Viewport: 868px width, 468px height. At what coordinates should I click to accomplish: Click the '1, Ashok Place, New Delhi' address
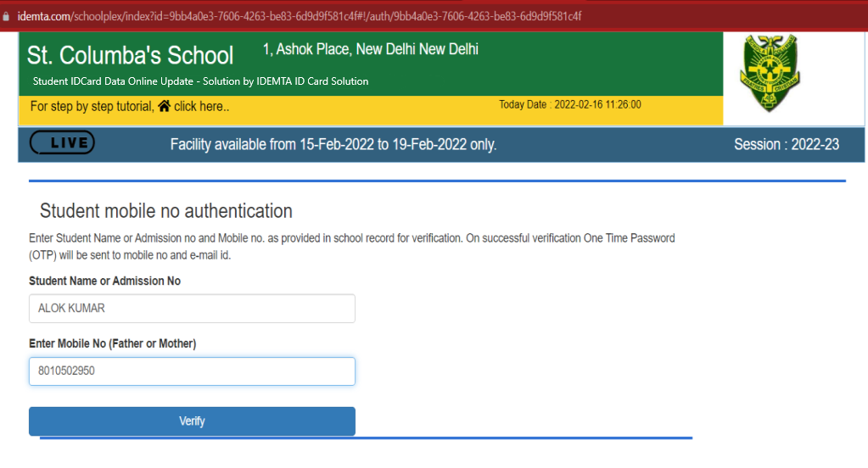pyautogui.click(x=370, y=49)
